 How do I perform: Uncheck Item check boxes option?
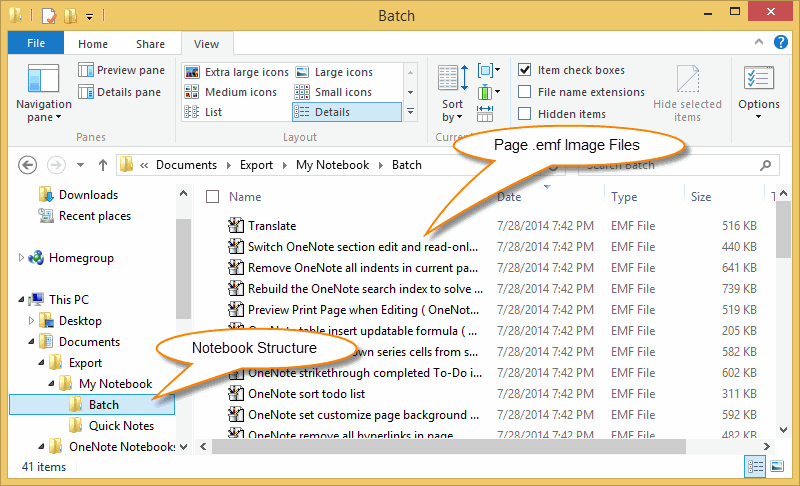pos(524,70)
